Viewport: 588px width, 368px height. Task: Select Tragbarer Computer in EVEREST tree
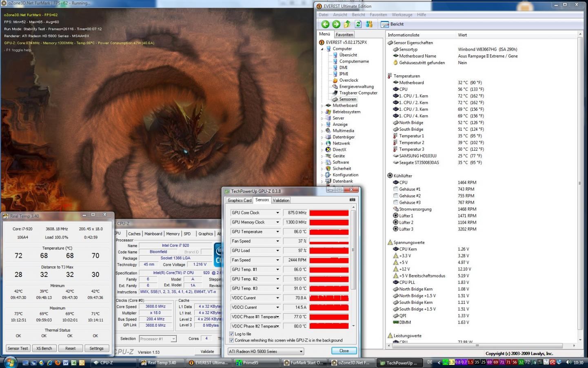click(x=358, y=93)
